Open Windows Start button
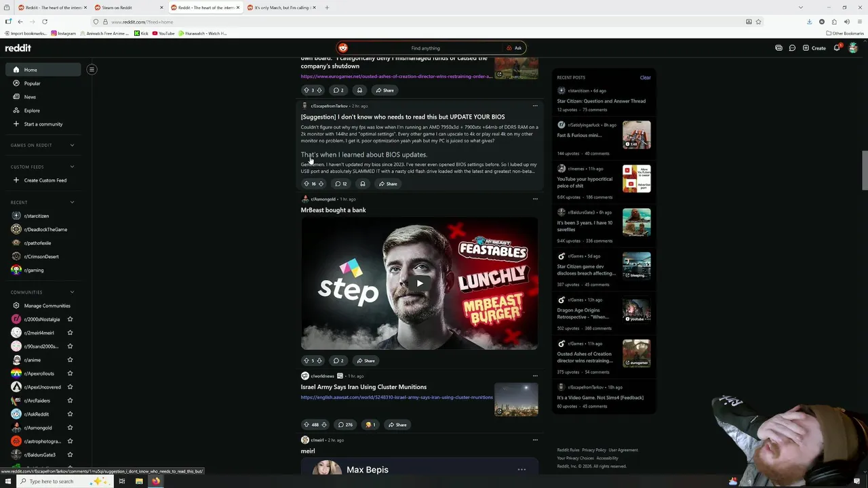The image size is (868, 488). (8, 481)
